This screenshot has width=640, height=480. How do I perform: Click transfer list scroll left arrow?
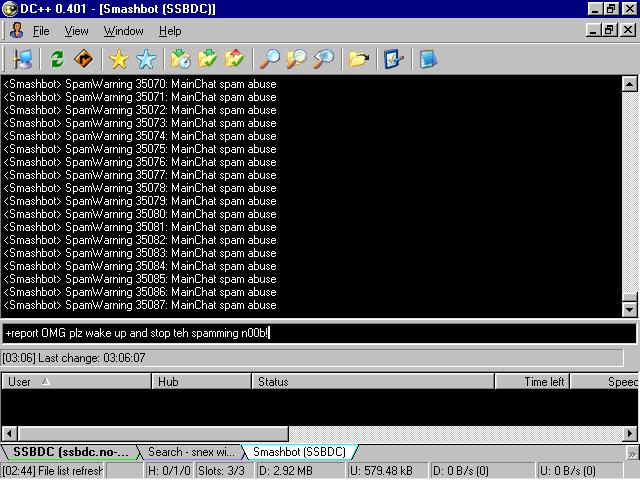click(9, 433)
